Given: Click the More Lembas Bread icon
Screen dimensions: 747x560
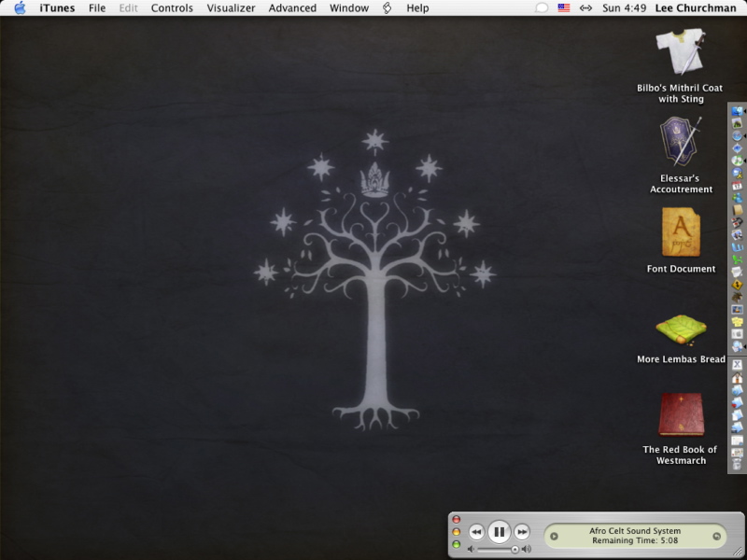Looking at the screenshot, I should pos(681,329).
